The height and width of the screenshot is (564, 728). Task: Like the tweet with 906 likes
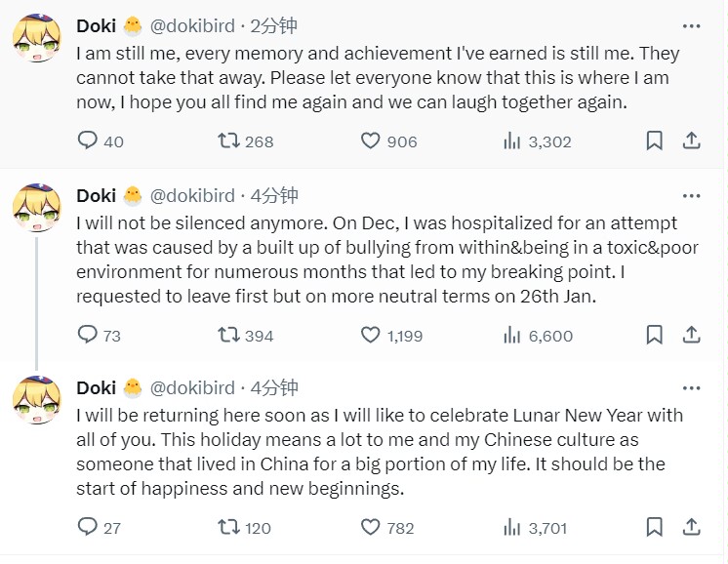[371, 141]
